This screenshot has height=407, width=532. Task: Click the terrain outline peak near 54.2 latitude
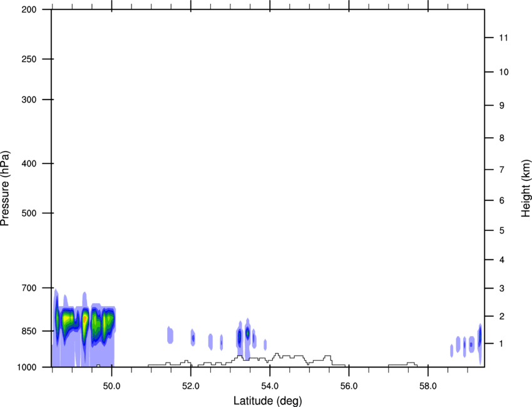pos(277,355)
